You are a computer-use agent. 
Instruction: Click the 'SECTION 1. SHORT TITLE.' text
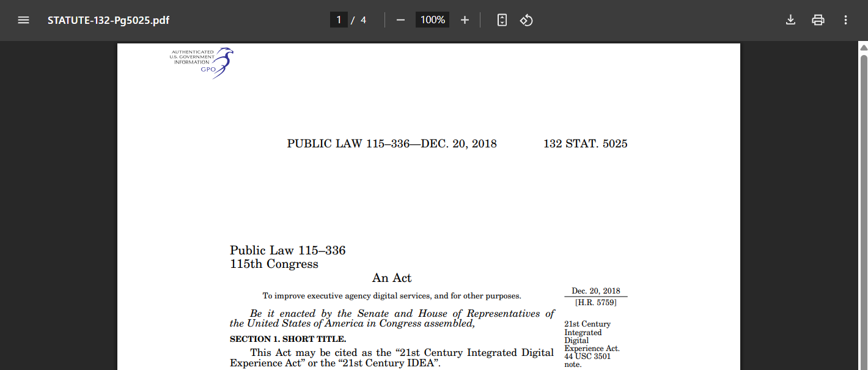coord(287,338)
